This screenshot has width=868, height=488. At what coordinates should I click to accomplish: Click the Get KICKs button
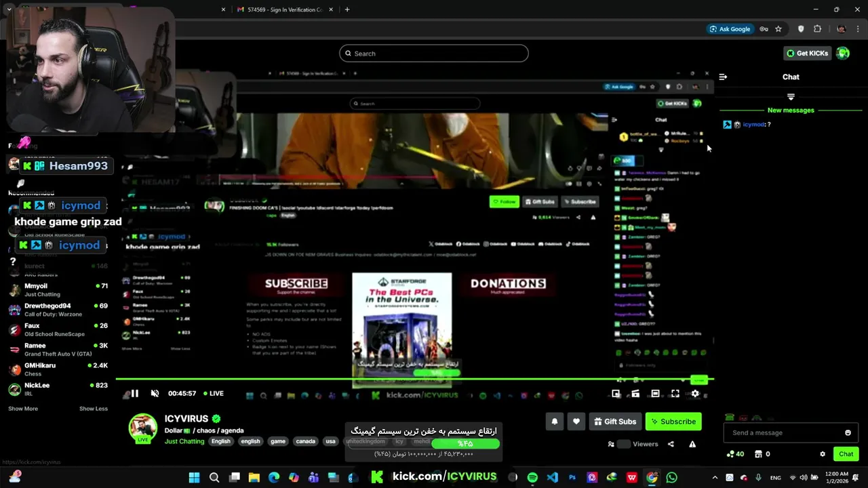807,54
